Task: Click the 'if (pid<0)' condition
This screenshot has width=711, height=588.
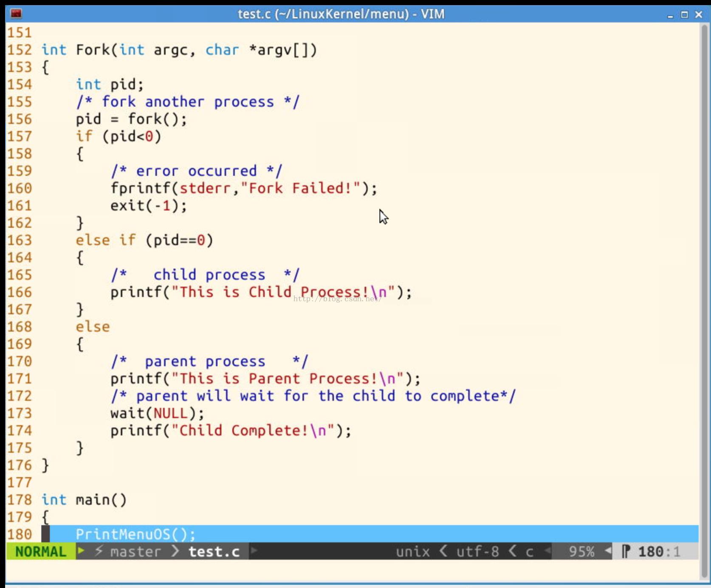Action: 118,137
